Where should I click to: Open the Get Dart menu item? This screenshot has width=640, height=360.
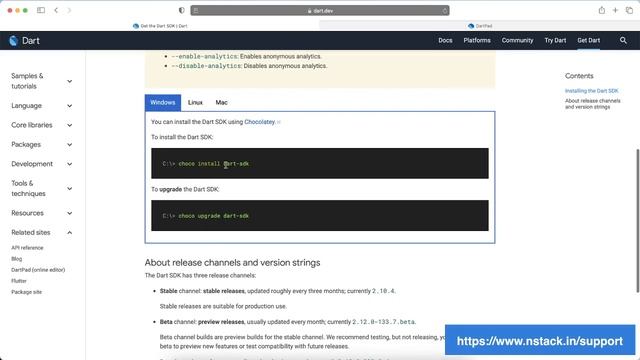[588, 40]
